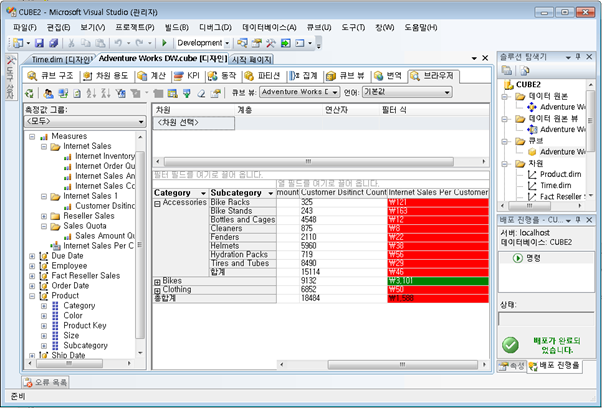Open the Category column filter dropdown
Screen dimensions: 602x408
pyautogui.click(x=203, y=193)
